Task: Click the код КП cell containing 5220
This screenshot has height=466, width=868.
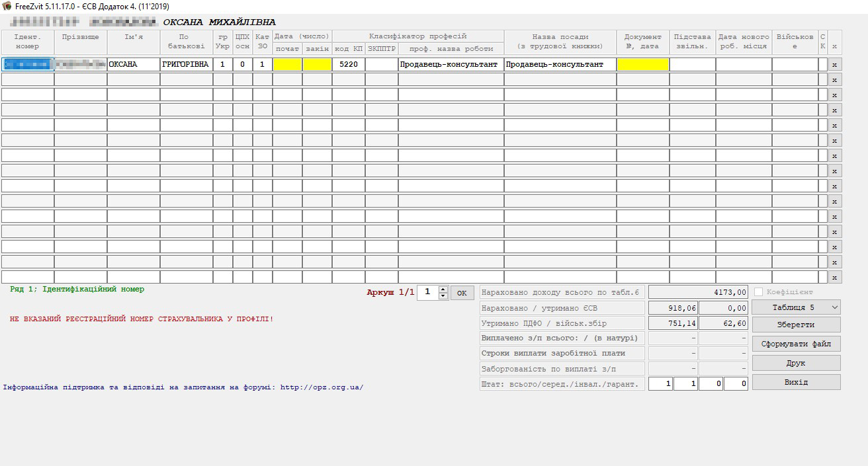Action: 348,65
